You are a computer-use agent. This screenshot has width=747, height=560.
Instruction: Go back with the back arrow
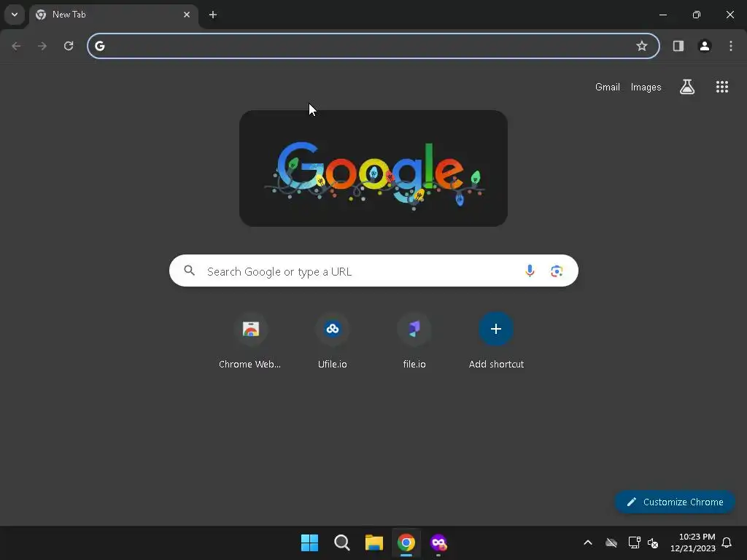(16, 46)
